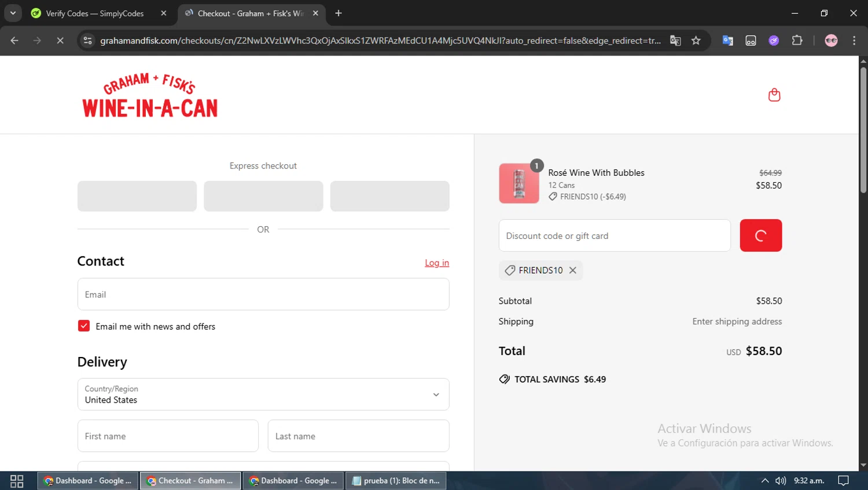The image size is (868, 490).
Task: Open the Chrome three-dot menu
Action: tap(854, 40)
